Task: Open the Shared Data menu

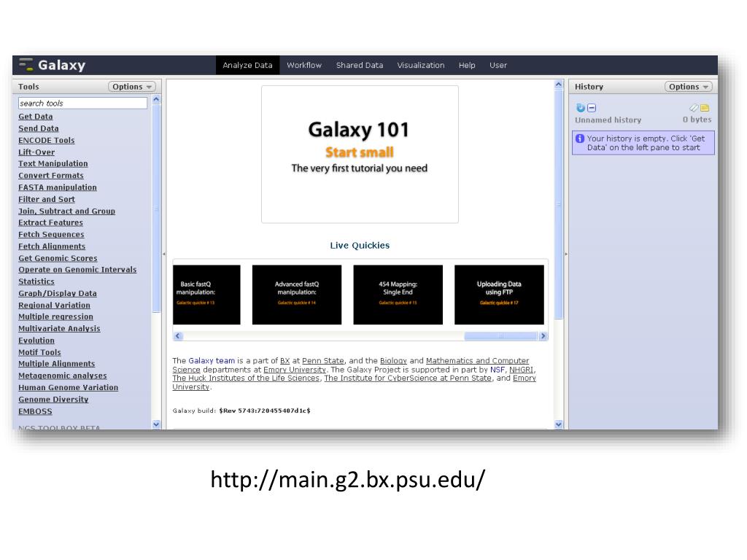Action: point(360,65)
